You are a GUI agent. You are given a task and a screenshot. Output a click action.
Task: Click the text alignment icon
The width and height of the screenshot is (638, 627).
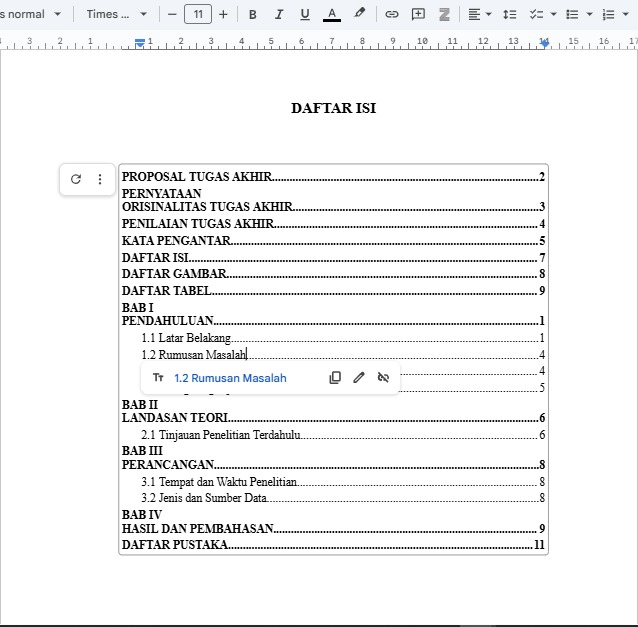click(x=474, y=15)
